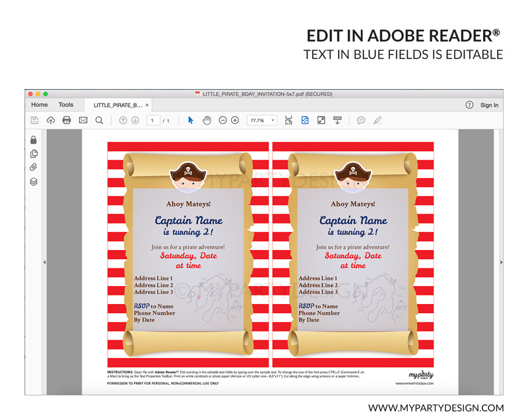The image size is (528, 420).
Task: Expand the left navigation pane arrow
Action: point(44,262)
